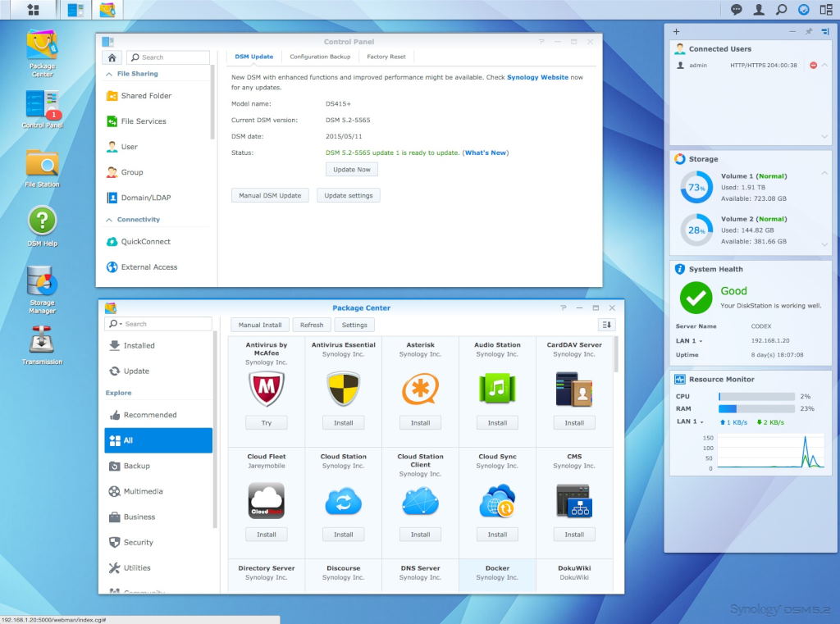Open LAN 1 dropdown in System Health
This screenshot has width=840, height=624.
(x=689, y=340)
